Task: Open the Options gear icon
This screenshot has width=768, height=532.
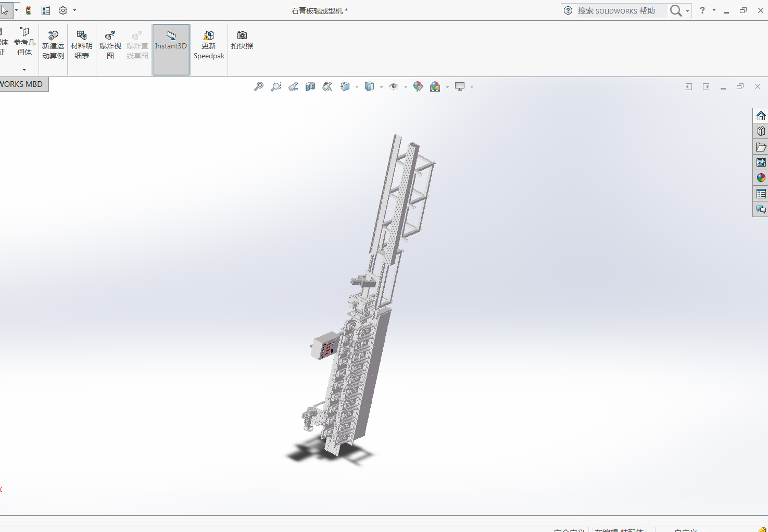Action: tap(63, 10)
